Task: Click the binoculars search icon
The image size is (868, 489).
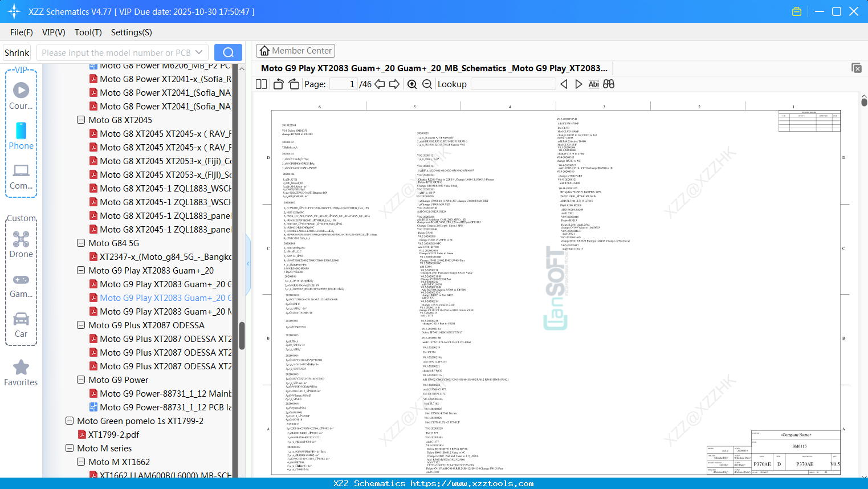Action: pyautogui.click(x=609, y=84)
